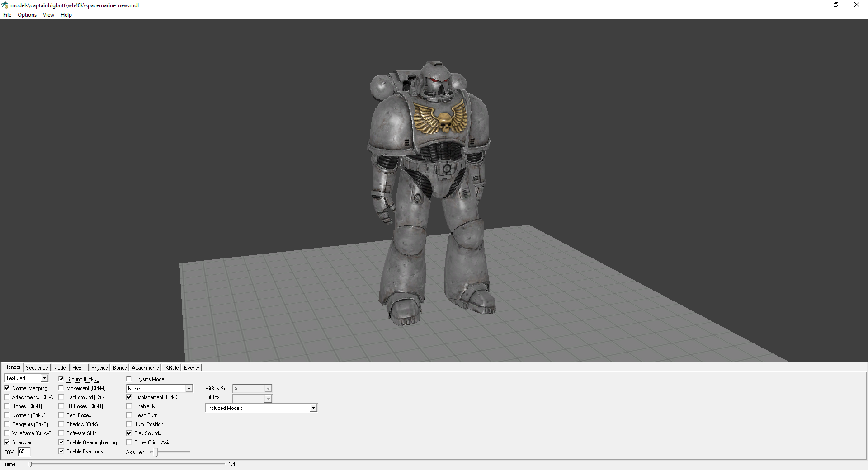The height and width of the screenshot is (470, 868).
Task: Disable the Ground (Ctrl-G) checkbox
Action: click(x=61, y=379)
